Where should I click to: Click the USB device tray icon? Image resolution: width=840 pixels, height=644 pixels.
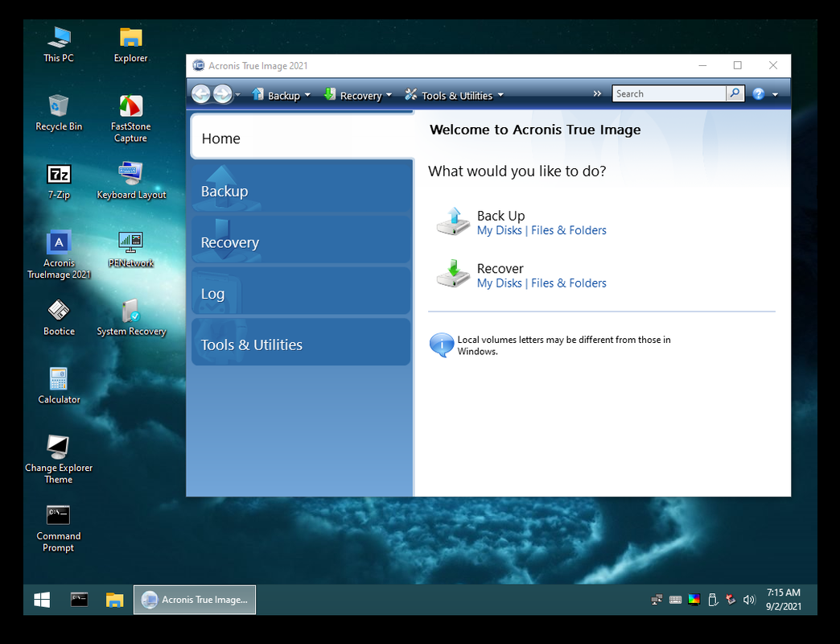coord(713,600)
